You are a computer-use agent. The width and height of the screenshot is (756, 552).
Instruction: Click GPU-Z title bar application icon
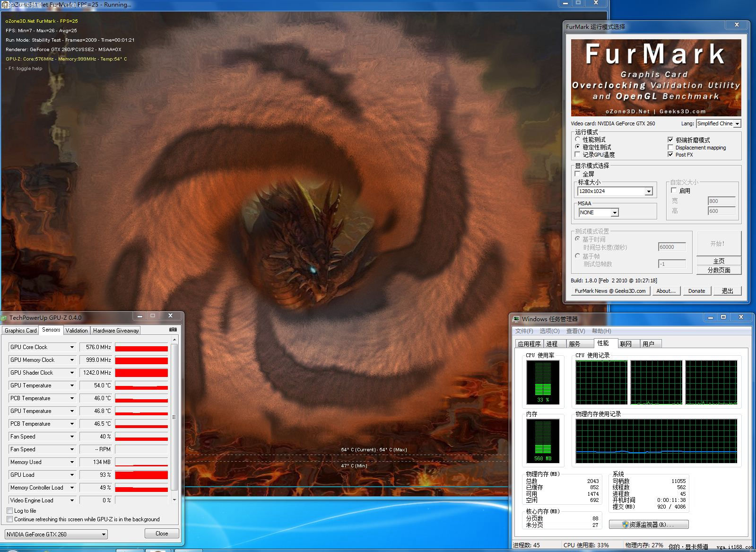4,318
